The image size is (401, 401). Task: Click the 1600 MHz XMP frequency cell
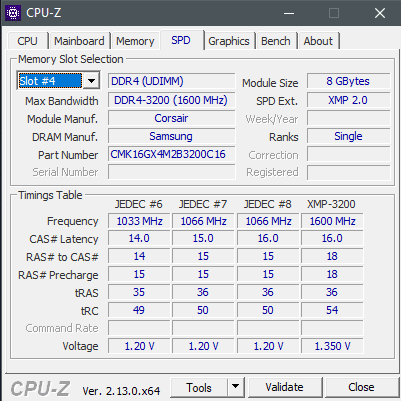pos(332,221)
